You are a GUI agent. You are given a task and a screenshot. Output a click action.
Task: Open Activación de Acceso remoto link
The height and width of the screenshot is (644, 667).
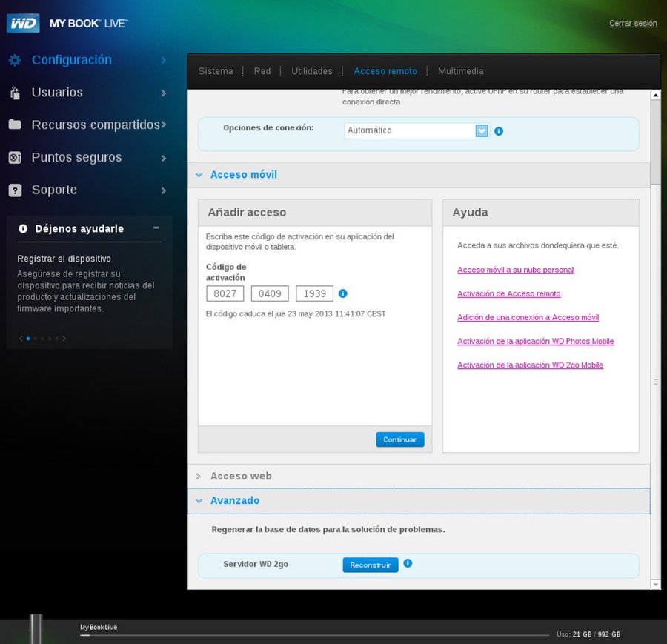pyautogui.click(x=508, y=293)
